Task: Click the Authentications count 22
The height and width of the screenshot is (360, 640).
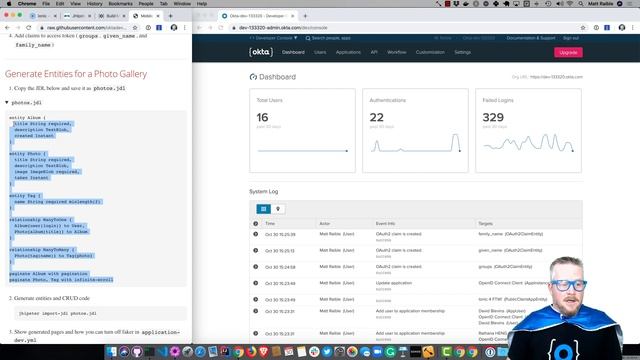Action: (376, 118)
